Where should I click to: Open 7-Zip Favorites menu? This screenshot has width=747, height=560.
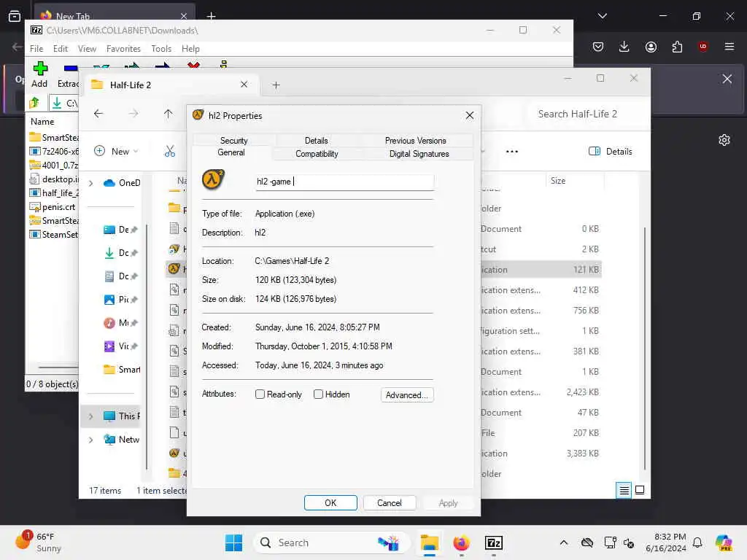[123, 49]
